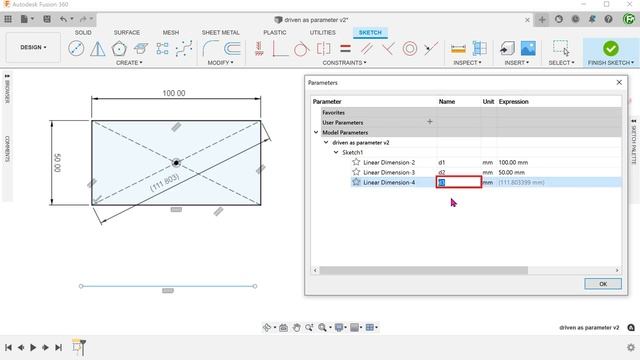Expand the Modify menu dropdown

(220, 63)
